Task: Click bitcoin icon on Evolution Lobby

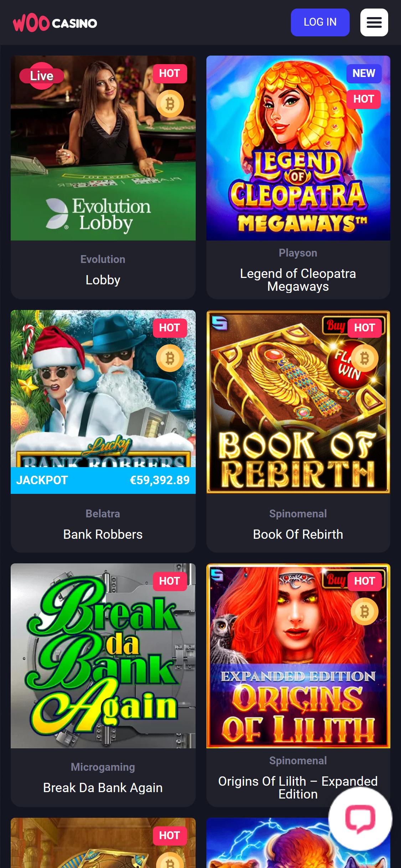Action: coord(170,104)
